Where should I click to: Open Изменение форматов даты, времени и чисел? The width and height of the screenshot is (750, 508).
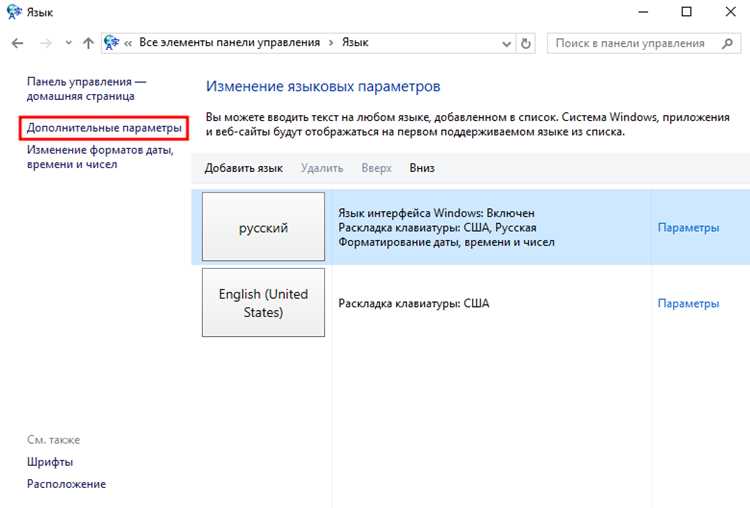100,157
